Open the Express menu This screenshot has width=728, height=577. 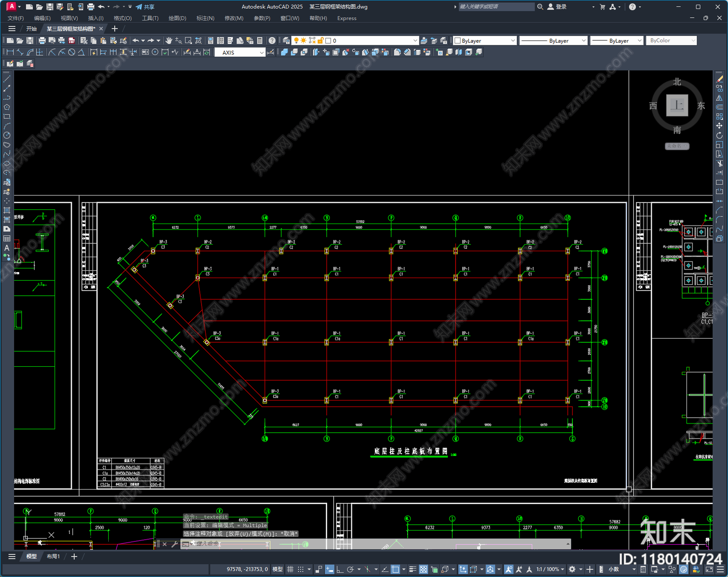tap(347, 18)
